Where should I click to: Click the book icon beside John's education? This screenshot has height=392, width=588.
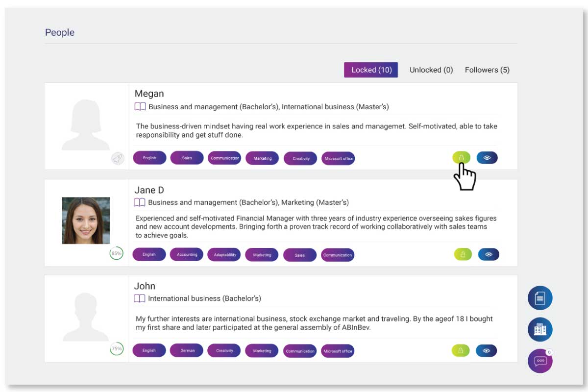[140, 298]
